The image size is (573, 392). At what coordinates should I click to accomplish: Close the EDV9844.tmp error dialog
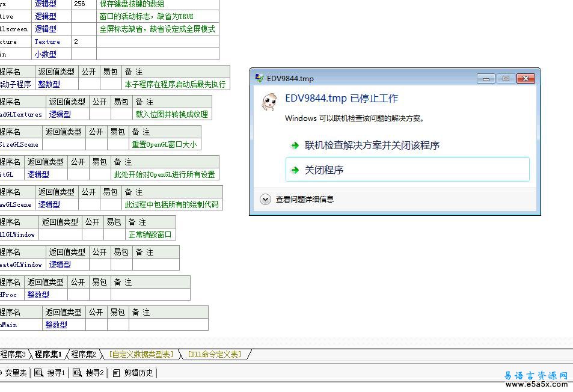525,79
